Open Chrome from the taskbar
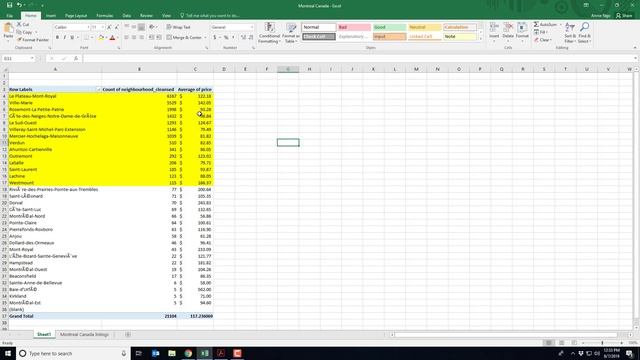 pos(188,353)
